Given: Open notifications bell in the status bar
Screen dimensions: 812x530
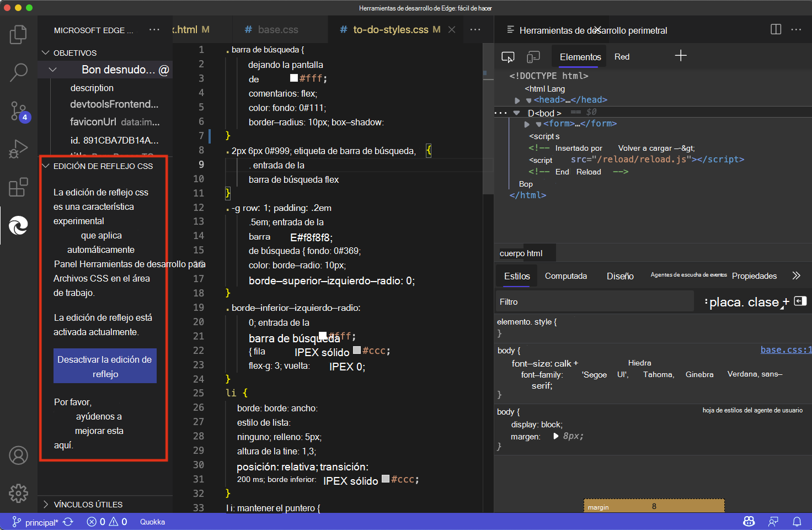Looking at the screenshot, I should [797, 521].
